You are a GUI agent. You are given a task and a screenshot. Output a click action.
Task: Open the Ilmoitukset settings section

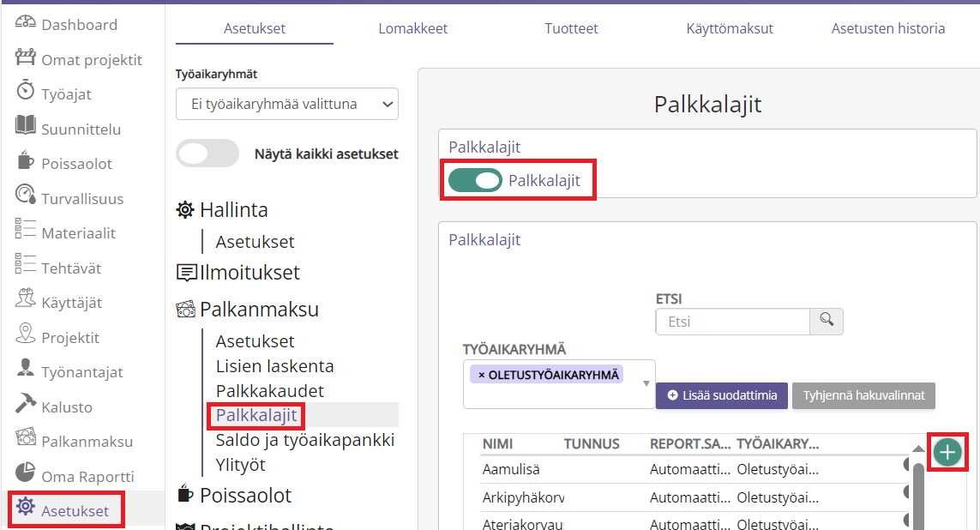250,273
